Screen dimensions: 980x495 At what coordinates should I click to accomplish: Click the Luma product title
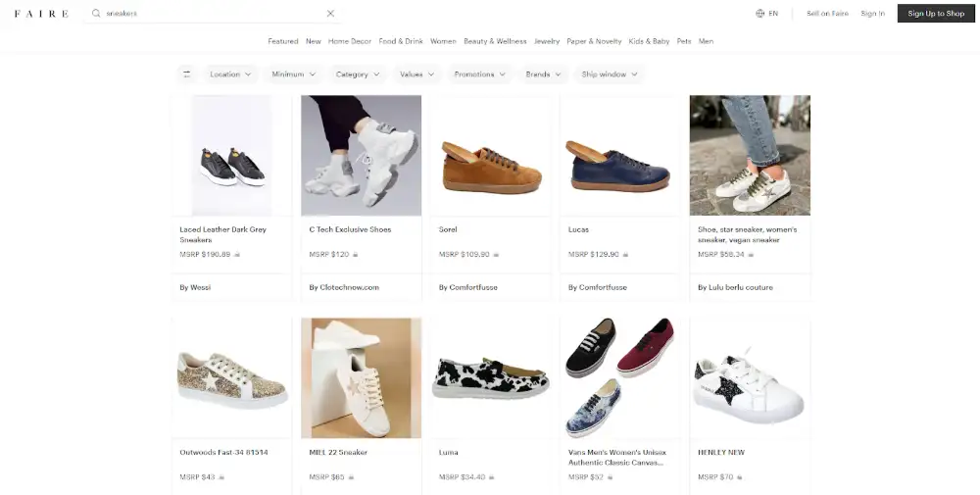point(448,452)
